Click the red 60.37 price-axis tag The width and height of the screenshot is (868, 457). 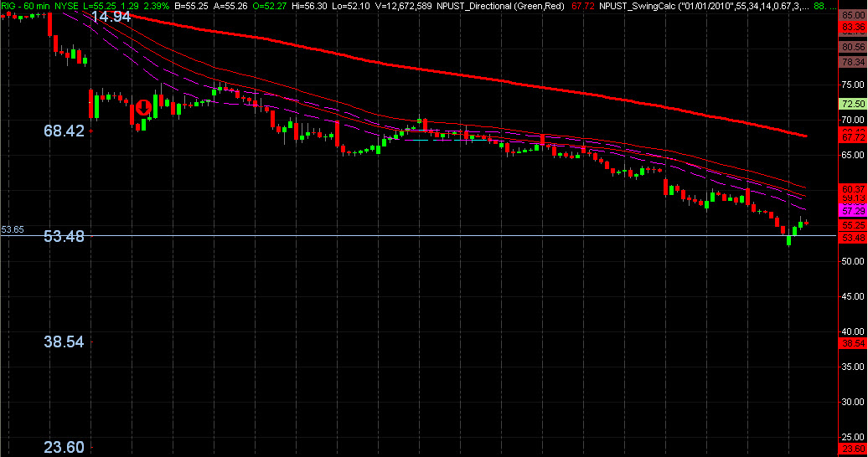pyautogui.click(x=853, y=189)
